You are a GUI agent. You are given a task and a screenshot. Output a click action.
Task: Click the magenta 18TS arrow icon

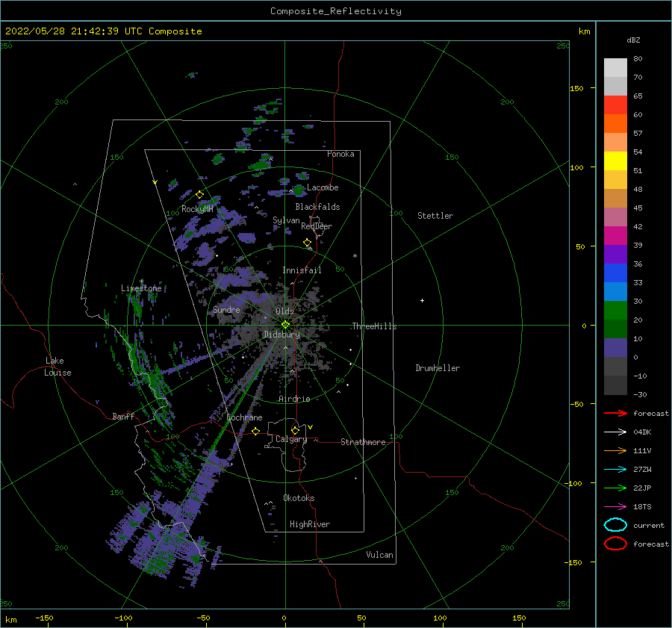pyautogui.click(x=615, y=507)
